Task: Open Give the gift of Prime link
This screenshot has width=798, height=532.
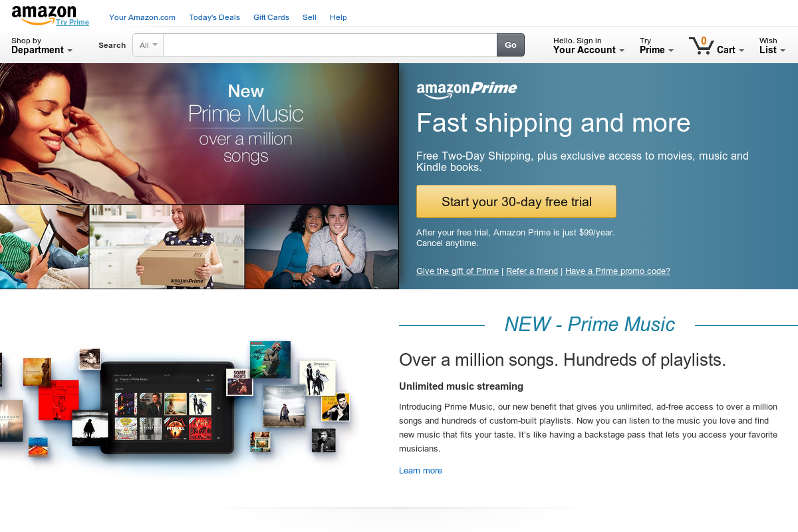Action: 458,271
